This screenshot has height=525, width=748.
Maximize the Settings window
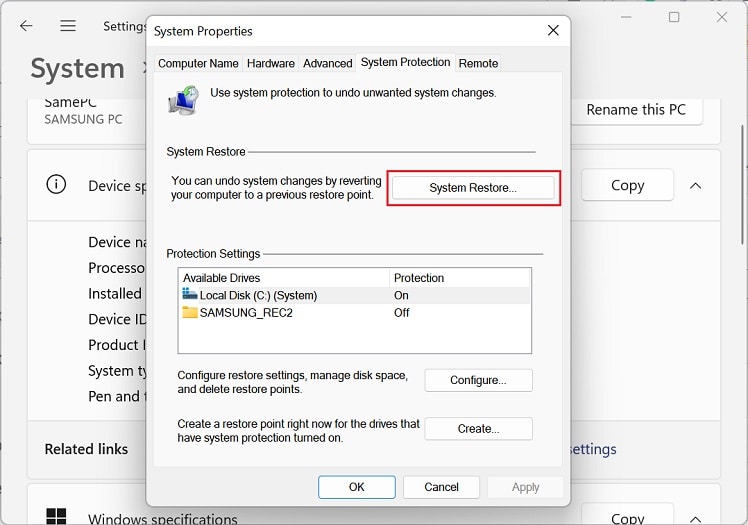(674, 17)
